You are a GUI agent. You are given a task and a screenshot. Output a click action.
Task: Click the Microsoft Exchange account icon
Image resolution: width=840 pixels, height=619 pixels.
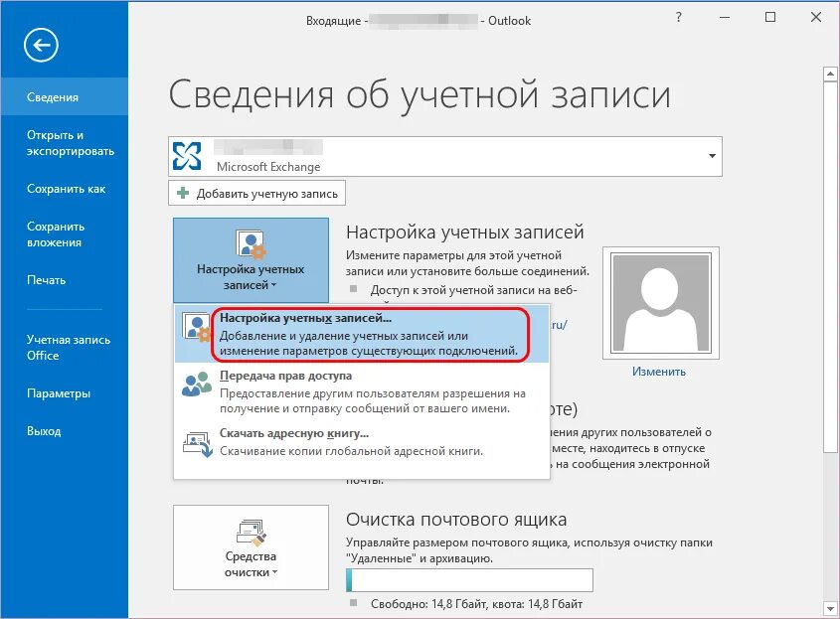(x=187, y=156)
